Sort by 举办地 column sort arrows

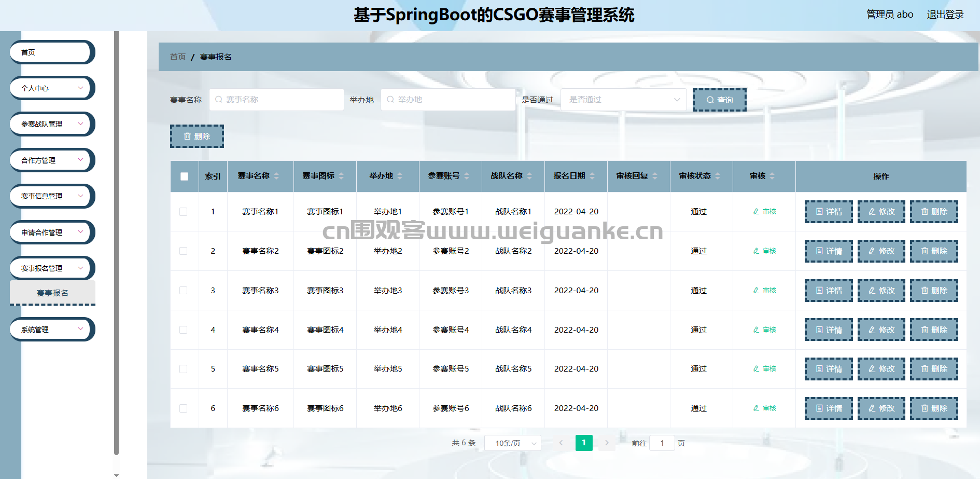(x=400, y=176)
